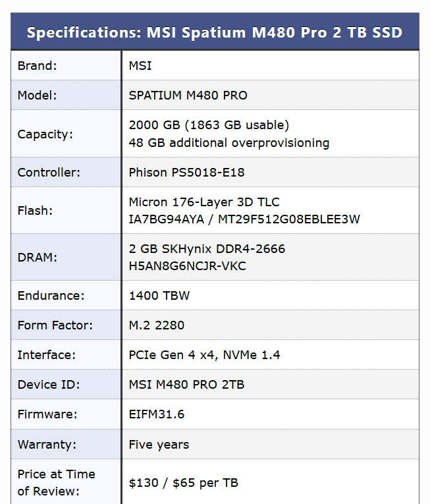Screen dimensions: 430x504
Task: Click the Flash row label
Action: 35,210
